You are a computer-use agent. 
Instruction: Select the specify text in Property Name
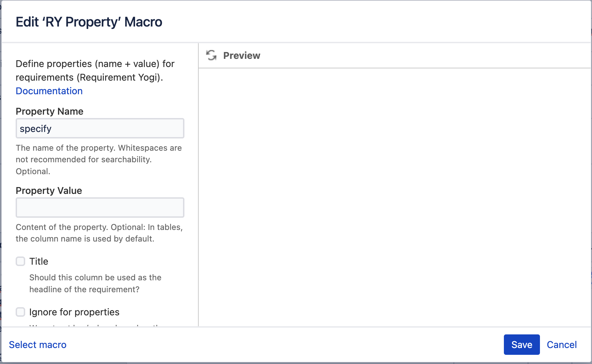35,128
